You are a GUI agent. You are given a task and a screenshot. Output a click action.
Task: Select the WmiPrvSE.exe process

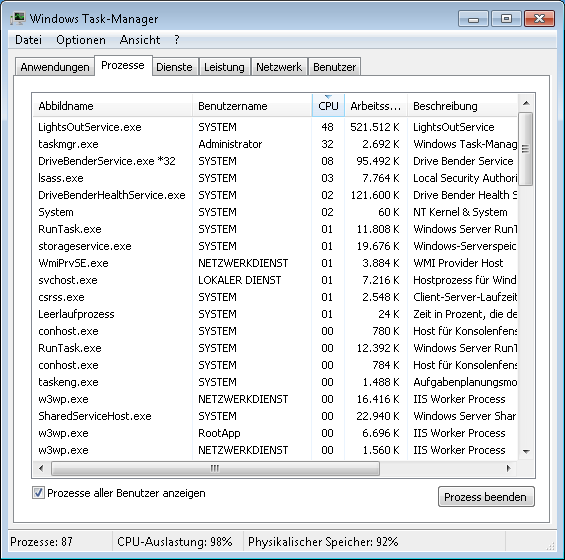pyautogui.click(x=275, y=263)
